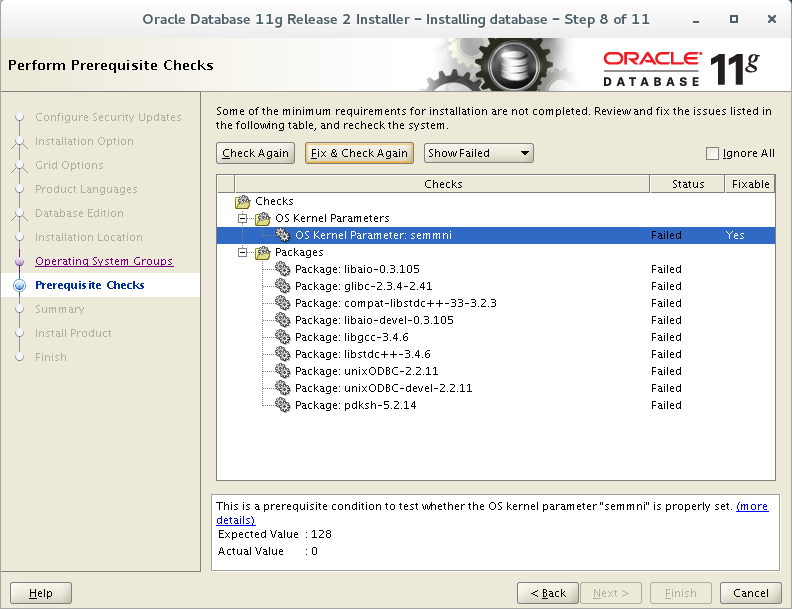Click the Next button

(611, 593)
